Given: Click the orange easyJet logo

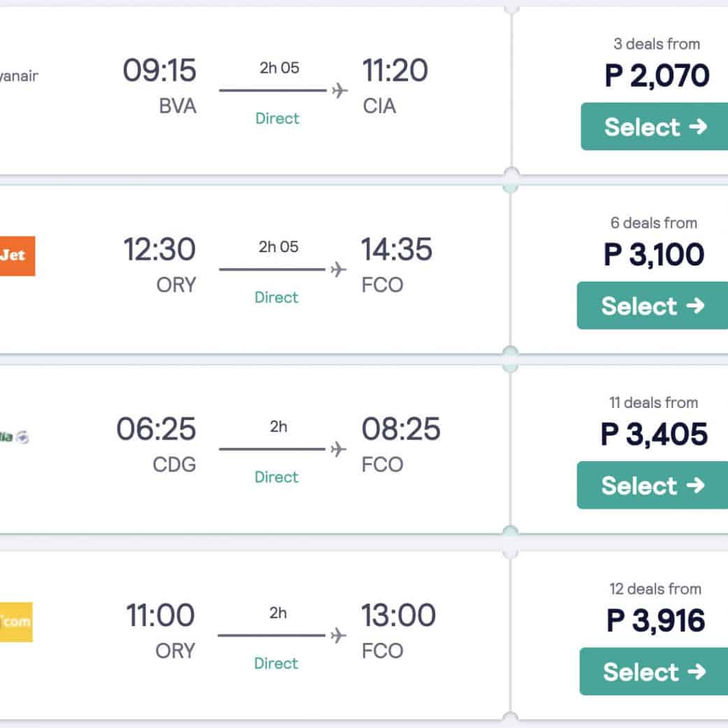Looking at the screenshot, I should (17, 256).
